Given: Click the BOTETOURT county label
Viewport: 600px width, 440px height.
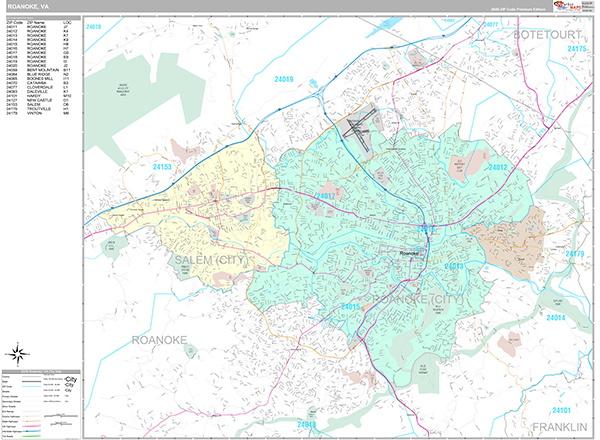Looking at the screenshot, I should coord(548,34).
